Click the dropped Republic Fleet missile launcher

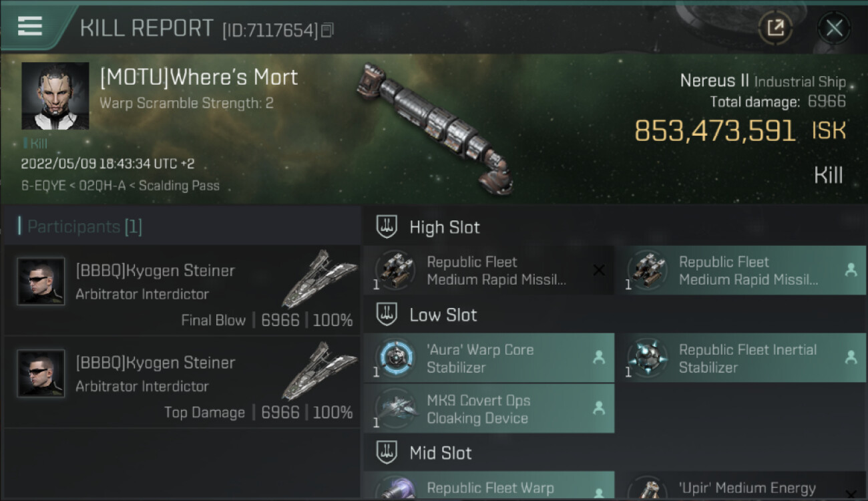740,271
